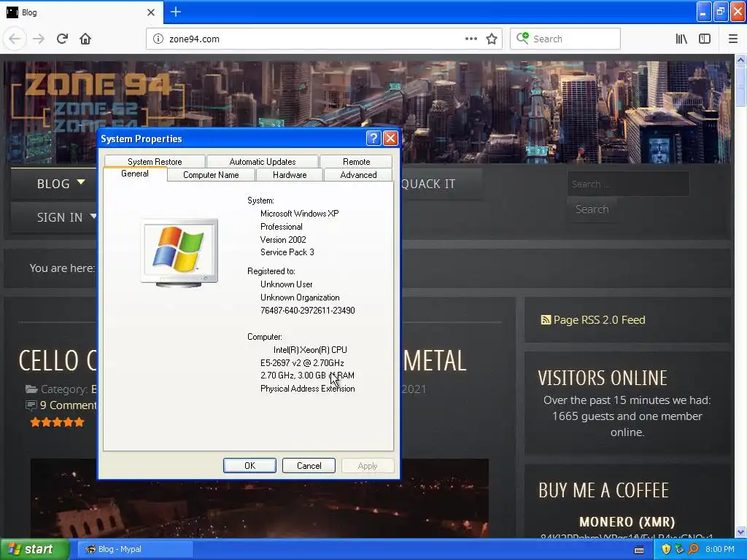The width and height of the screenshot is (747, 560).
Task: Select the Blog - Mypal taskbar item
Action: [x=136, y=550]
